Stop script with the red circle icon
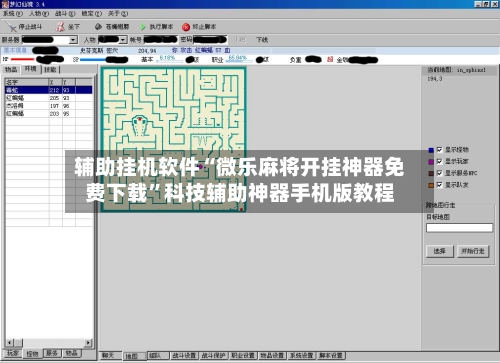This screenshot has height=363, width=500. [186, 27]
